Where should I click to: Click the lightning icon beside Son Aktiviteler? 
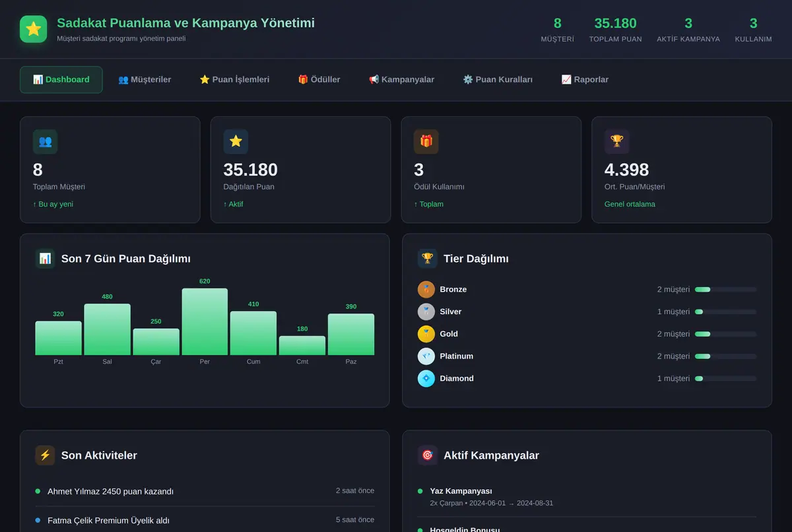point(45,455)
